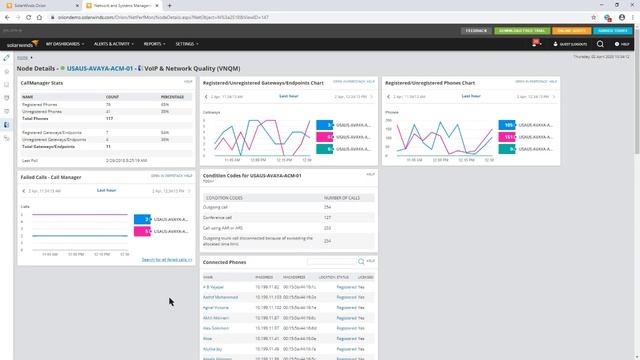Viewport: 640px width, 360px height.
Task: Switch to the Network and Systems Manager tab
Action: click(x=122, y=6)
